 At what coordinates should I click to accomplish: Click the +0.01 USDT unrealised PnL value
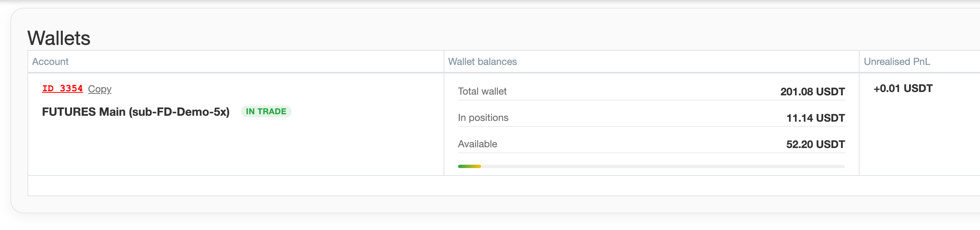[902, 88]
